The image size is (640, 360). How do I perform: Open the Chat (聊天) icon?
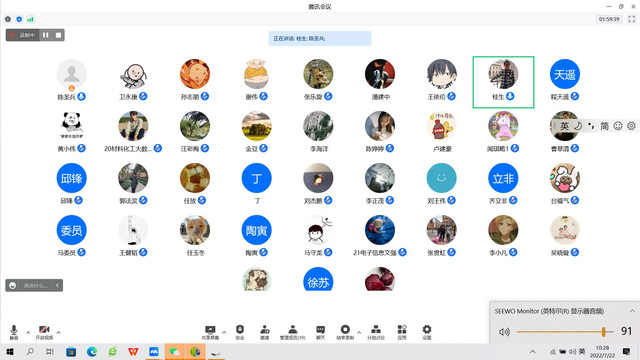320,332
